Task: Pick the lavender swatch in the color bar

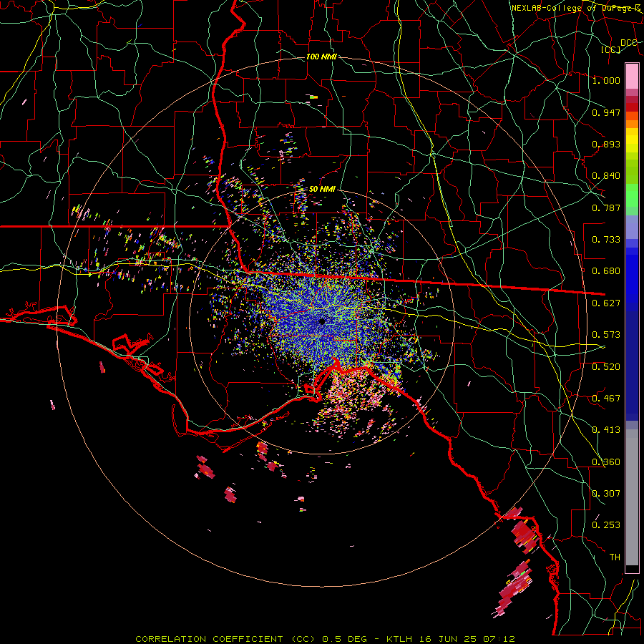Action: click(x=632, y=227)
